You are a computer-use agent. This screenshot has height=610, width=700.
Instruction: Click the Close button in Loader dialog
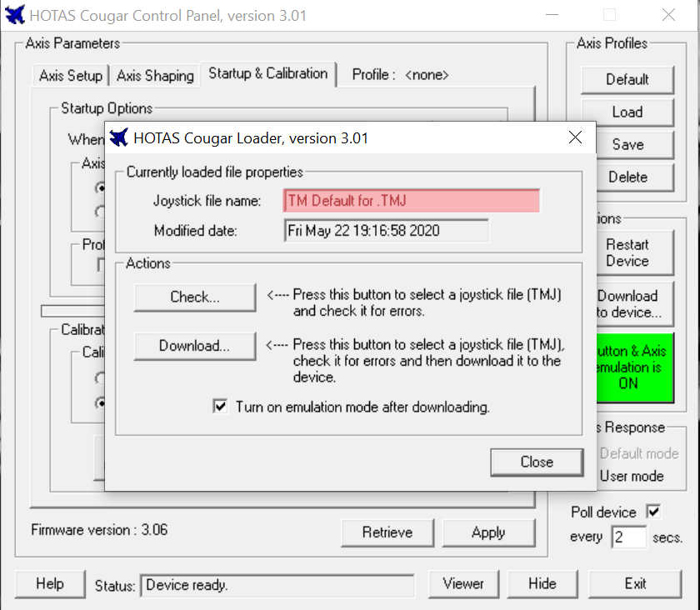click(537, 462)
